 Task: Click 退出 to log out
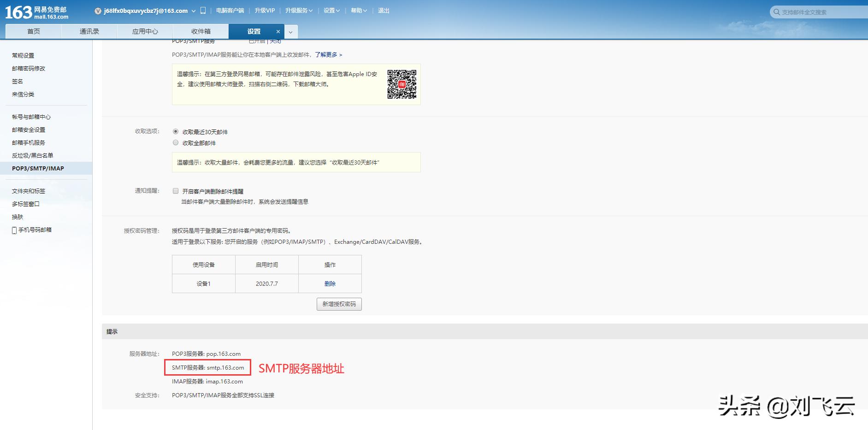click(x=384, y=10)
